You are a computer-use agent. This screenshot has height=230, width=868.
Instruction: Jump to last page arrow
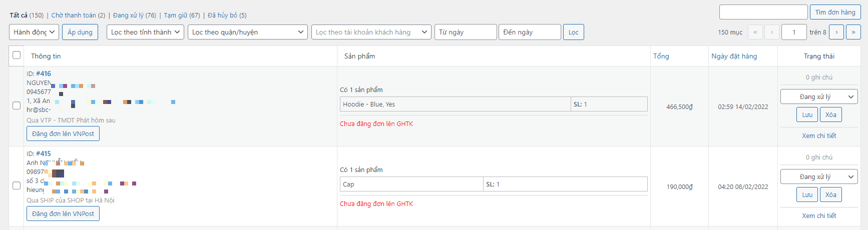coord(853,32)
